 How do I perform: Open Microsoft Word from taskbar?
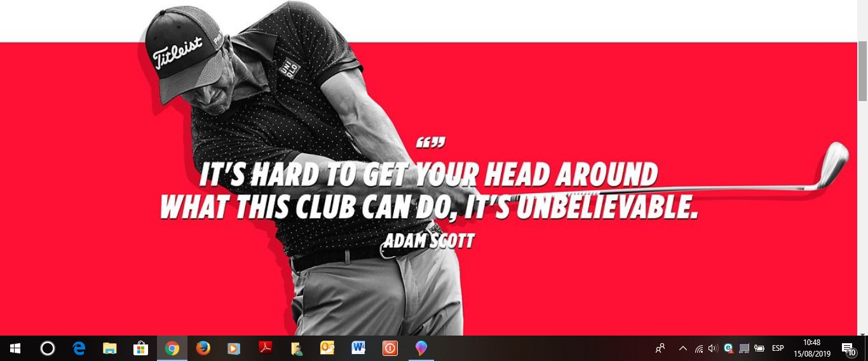click(x=358, y=348)
